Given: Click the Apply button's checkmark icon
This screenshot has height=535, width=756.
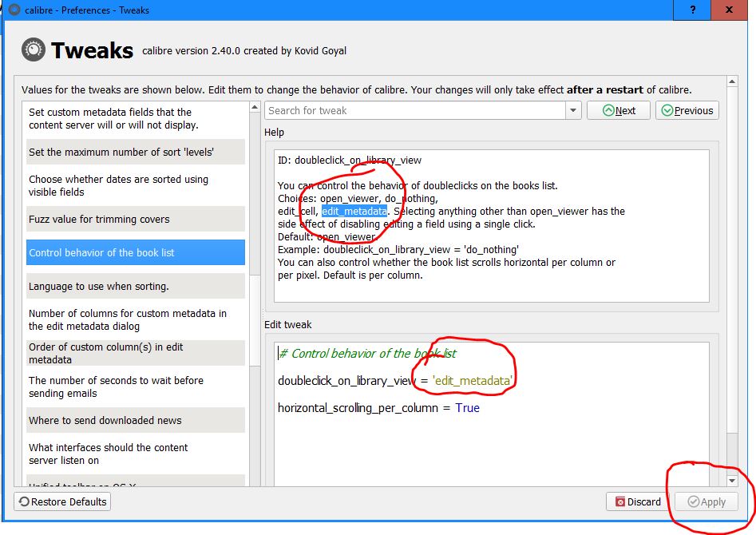Looking at the screenshot, I should (693, 501).
